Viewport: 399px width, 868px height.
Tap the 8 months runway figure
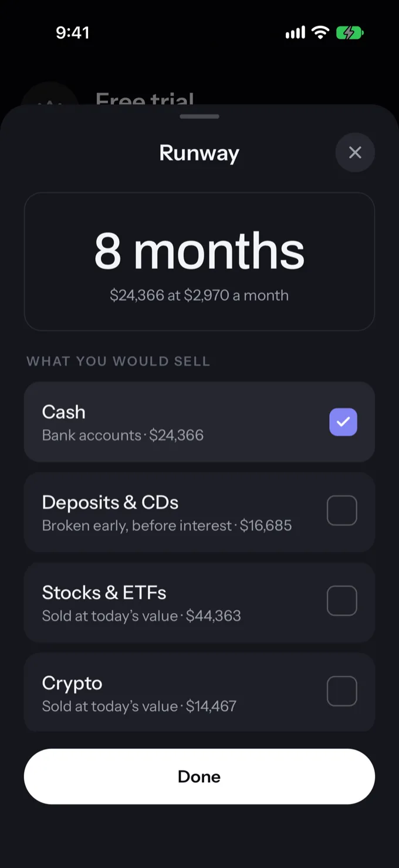pos(199,251)
